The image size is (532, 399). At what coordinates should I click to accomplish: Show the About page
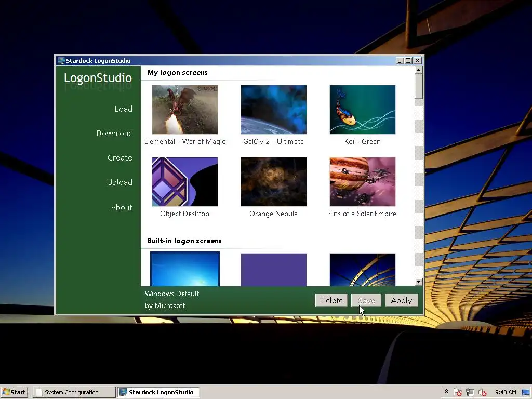click(122, 208)
